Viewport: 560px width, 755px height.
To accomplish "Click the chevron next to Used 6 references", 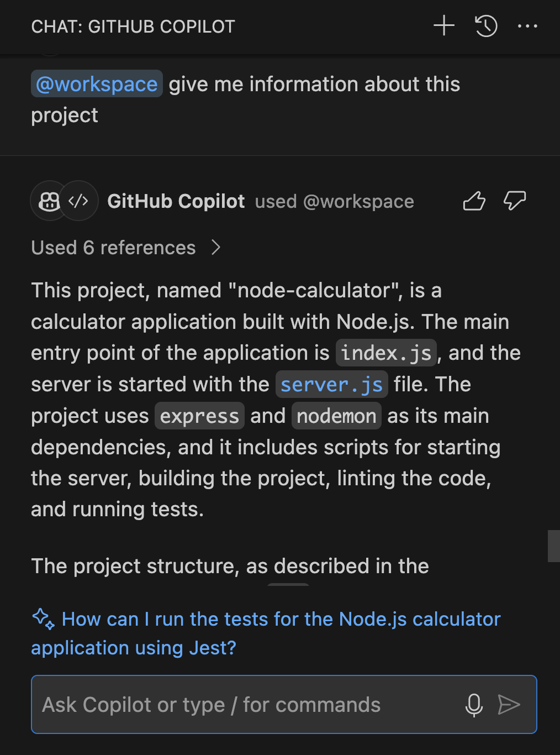I will tap(216, 248).
